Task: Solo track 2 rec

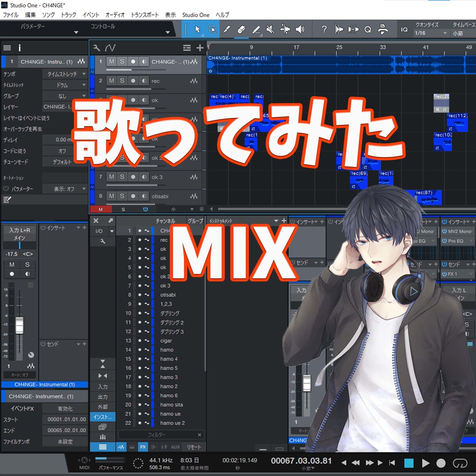Action: [x=122, y=81]
